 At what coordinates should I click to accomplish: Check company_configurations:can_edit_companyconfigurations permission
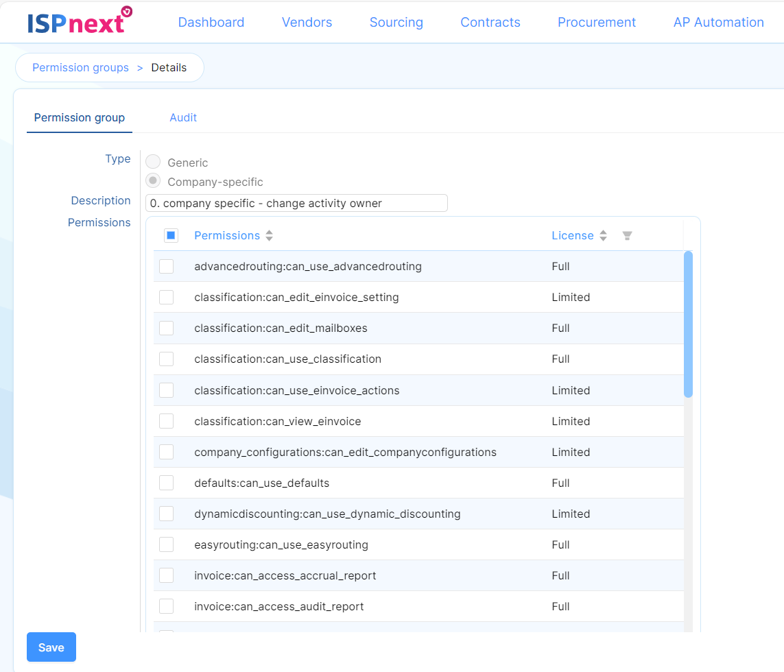tap(167, 452)
